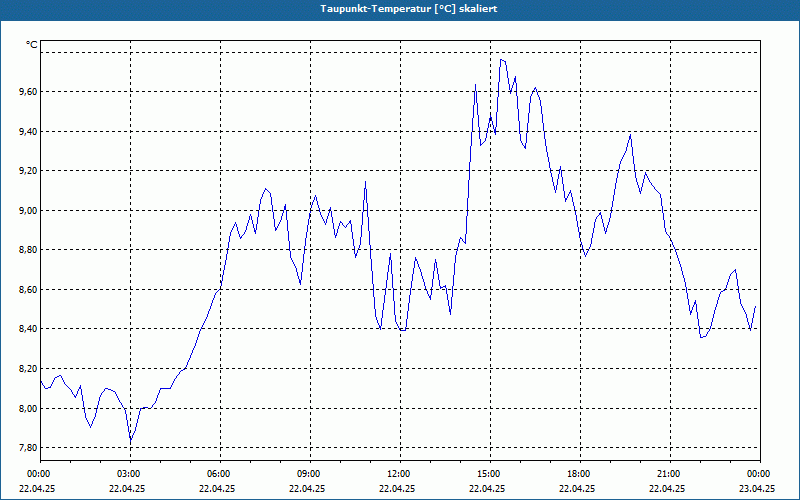Click the 9,40 y-axis value

(x=28, y=132)
